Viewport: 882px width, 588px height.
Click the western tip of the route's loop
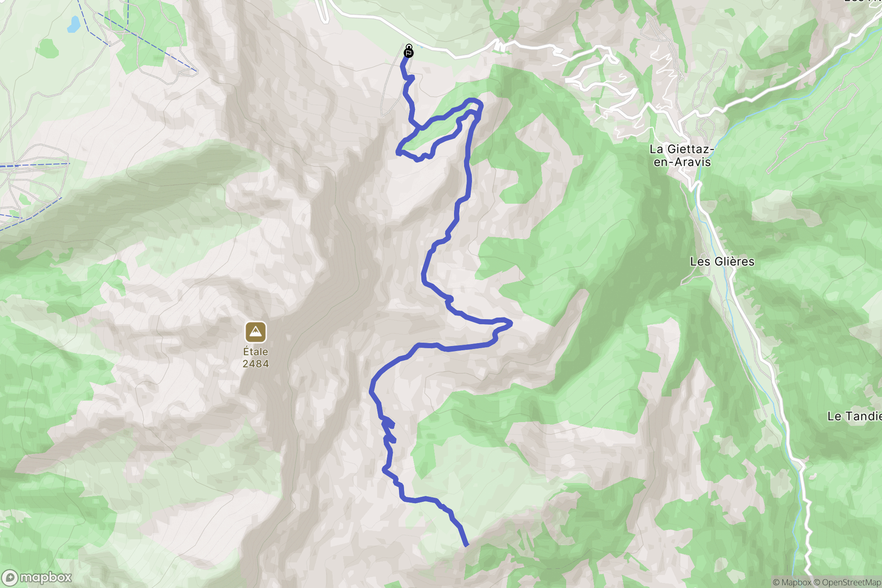pos(399,152)
